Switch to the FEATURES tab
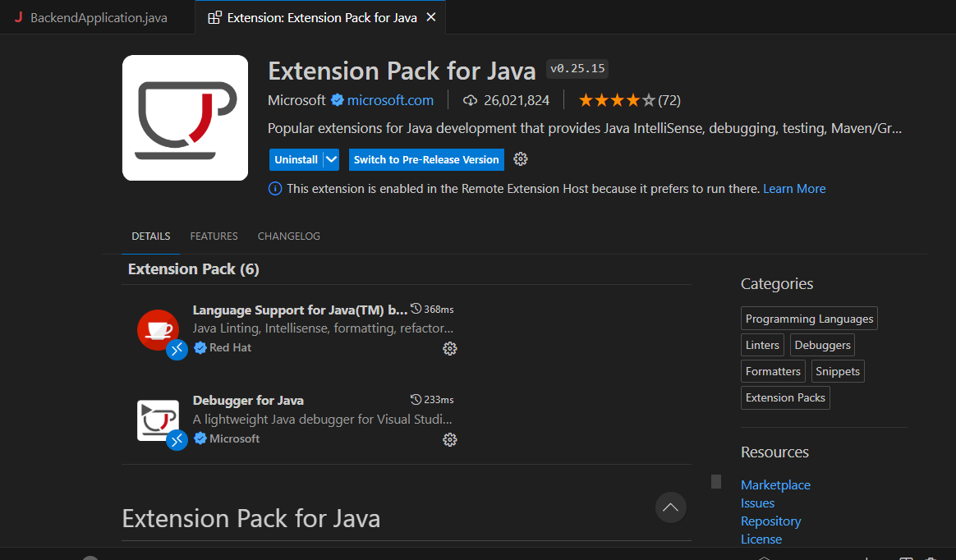The height and width of the screenshot is (560, 956). (214, 236)
